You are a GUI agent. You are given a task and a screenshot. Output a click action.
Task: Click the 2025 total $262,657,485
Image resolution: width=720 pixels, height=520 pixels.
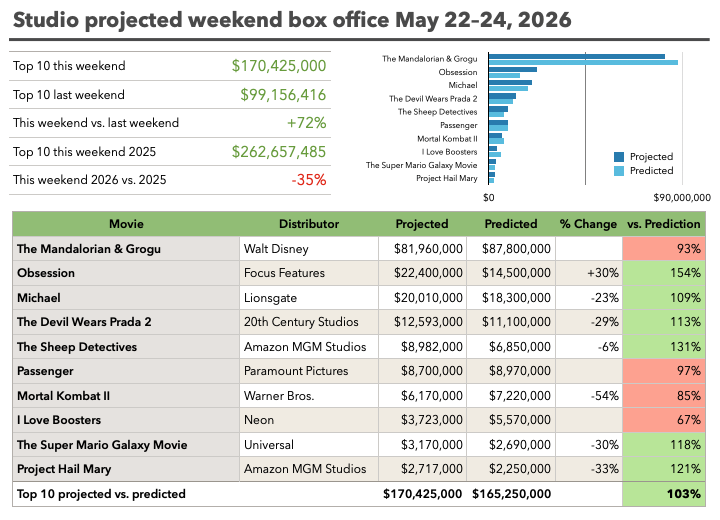(279, 152)
